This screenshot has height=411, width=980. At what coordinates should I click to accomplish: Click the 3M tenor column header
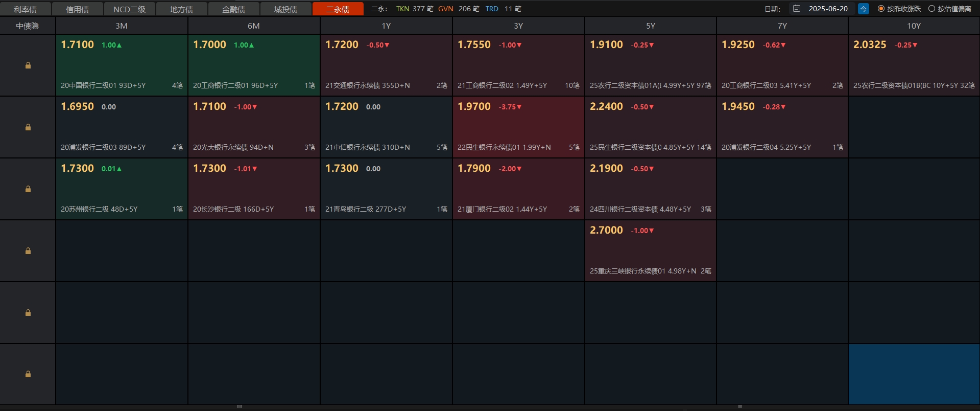(122, 26)
